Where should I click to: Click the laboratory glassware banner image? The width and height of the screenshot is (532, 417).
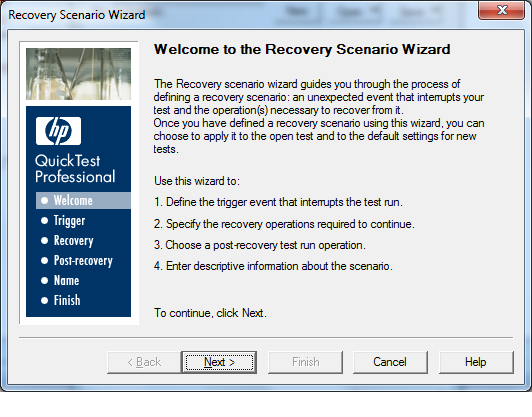(78, 74)
